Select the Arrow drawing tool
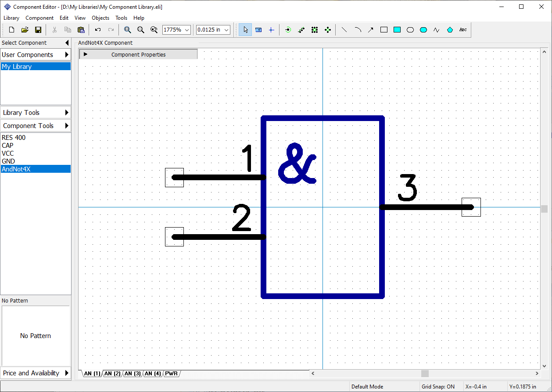The width and height of the screenshot is (552, 392). click(x=371, y=30)
